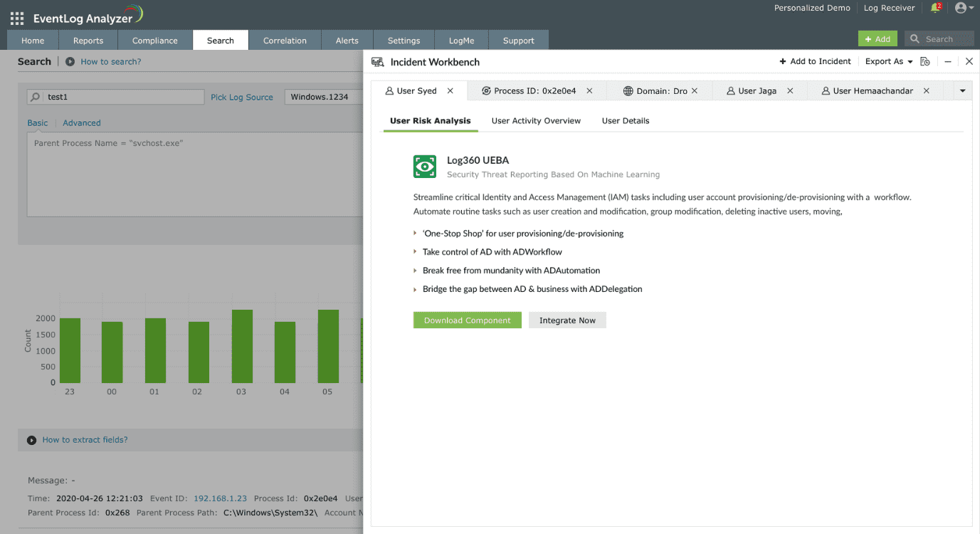Click the Pick Log Source link
Image resolution: width=980 pixels, height=534 pixels.
(242, 98)
